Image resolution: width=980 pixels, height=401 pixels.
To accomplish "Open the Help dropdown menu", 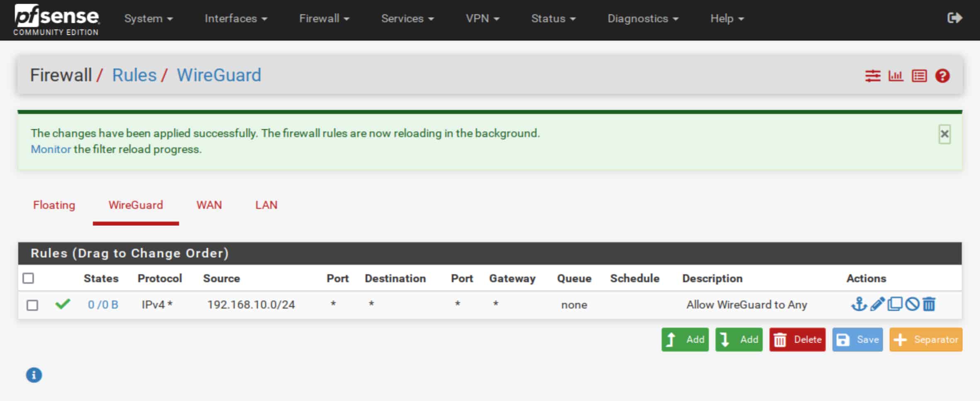I will pyautogui.click(x=727, y=19).
